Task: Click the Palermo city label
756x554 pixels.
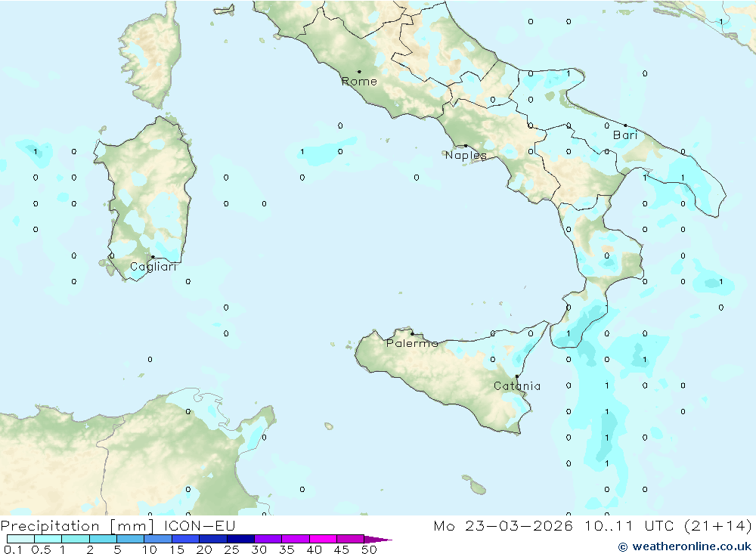Action: click(x=412, y=343)
